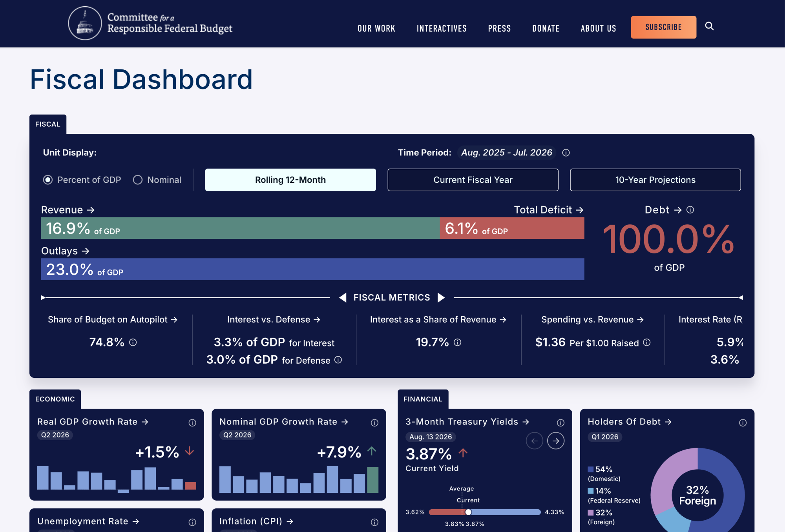Click info icon on 3-Month Treasury Yields card

tap(561, 423)
